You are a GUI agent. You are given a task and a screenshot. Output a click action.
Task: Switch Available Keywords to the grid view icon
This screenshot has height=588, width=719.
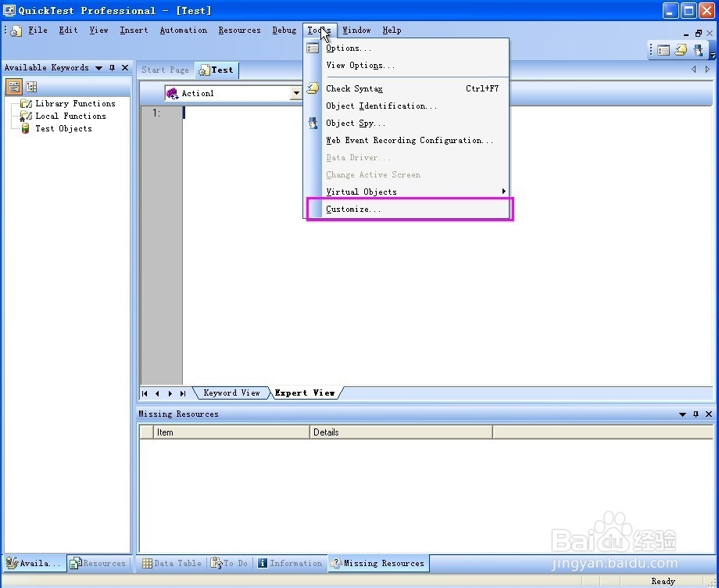[x=31, y=87]
